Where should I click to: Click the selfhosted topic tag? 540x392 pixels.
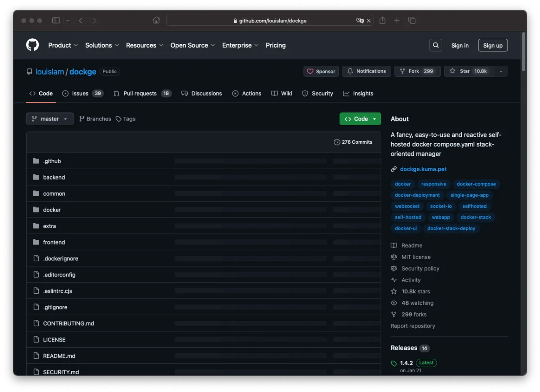(x=475, y=206)
